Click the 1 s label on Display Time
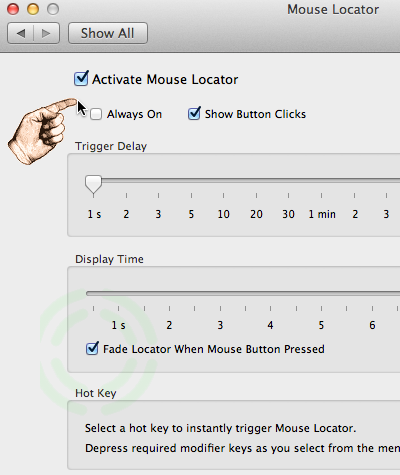 [118, 325]
